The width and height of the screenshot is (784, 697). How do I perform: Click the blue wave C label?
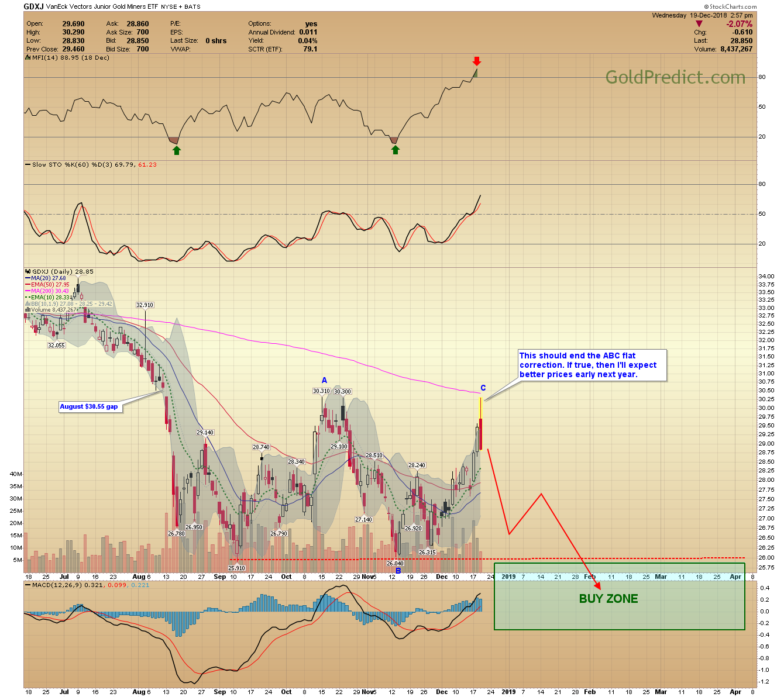483,388
